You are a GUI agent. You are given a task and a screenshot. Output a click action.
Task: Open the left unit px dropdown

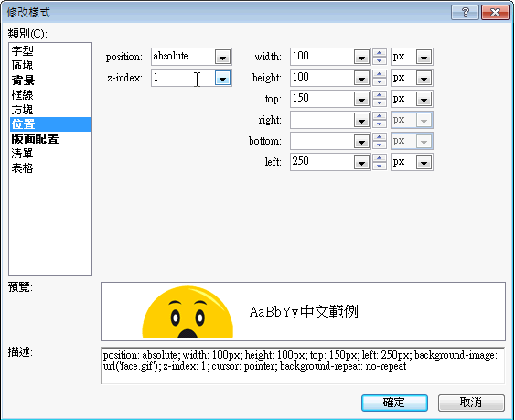[424, 162]
